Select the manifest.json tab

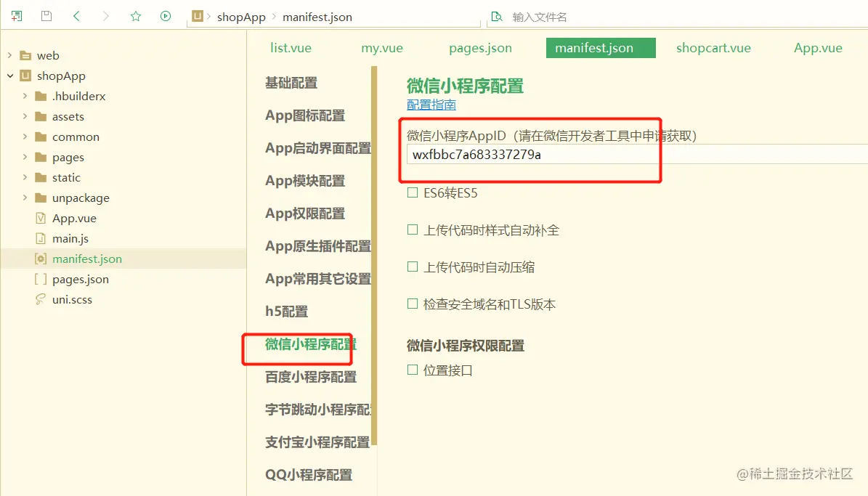[x=601, y=48]
